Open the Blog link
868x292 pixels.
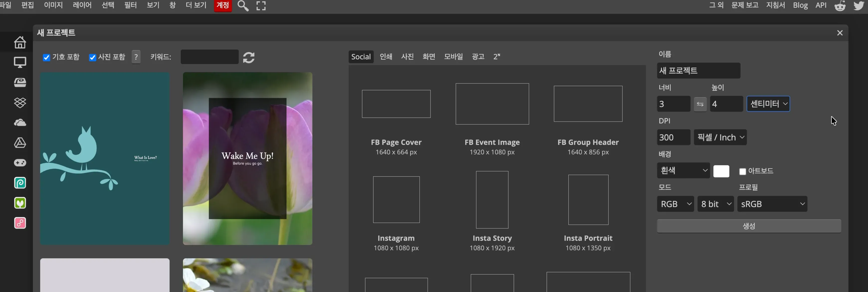point(800,5)
